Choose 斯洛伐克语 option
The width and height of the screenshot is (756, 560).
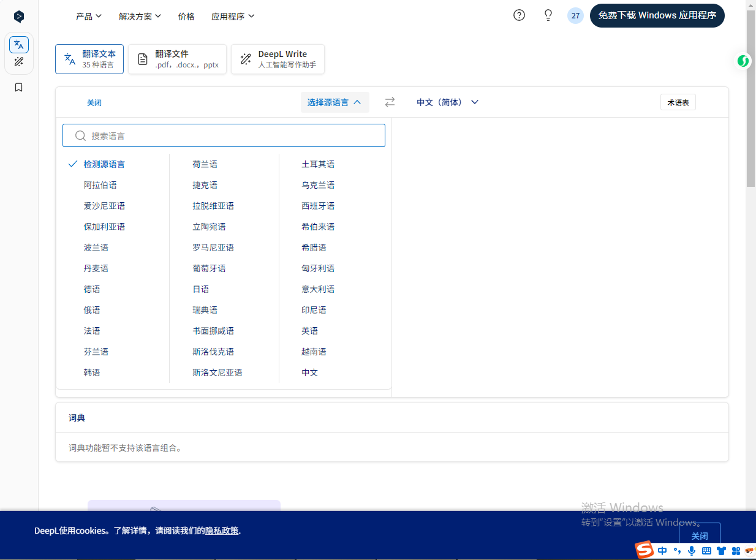213,352
